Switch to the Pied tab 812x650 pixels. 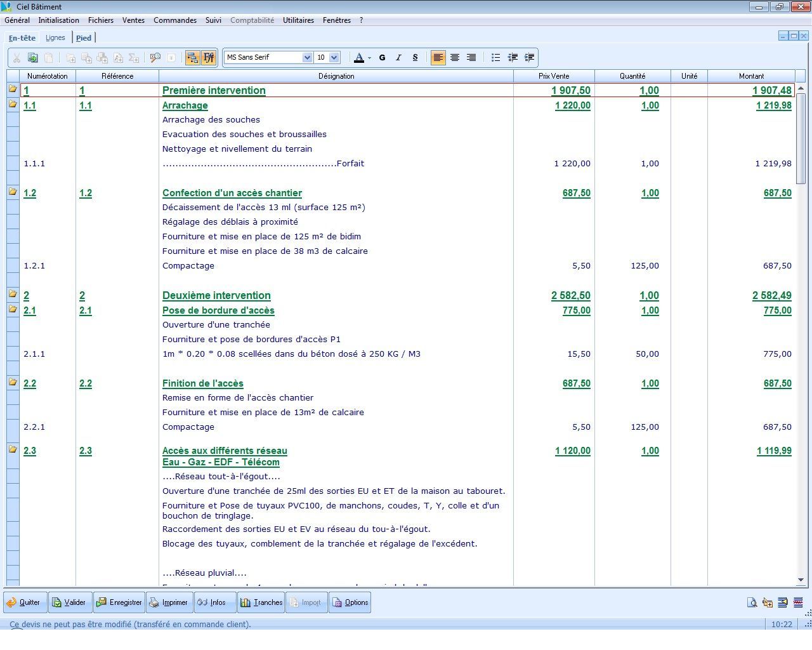pyautogui.click(x=84, y=38)
